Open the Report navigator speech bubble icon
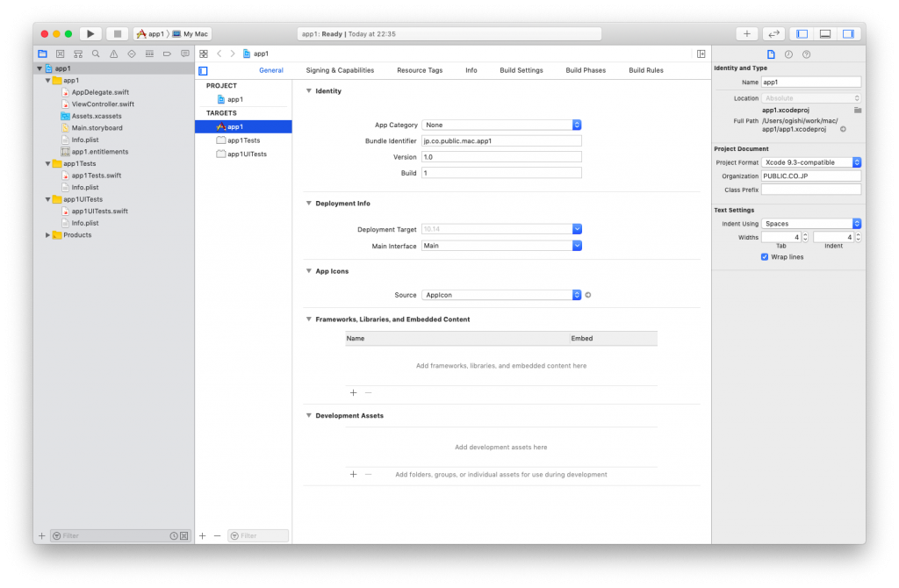This screenshot has height=588, width=899. [184, 54]
